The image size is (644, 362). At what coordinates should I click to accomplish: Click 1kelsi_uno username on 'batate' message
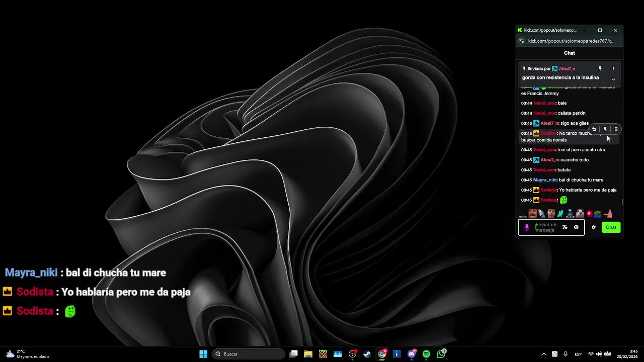click(x=544, y=170)
